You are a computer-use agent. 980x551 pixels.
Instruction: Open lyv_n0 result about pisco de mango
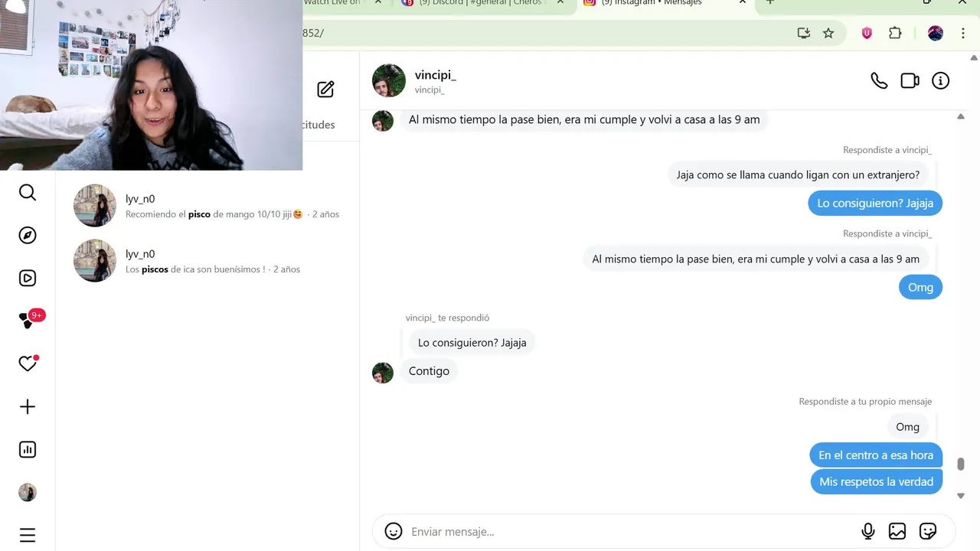(207, 206)
